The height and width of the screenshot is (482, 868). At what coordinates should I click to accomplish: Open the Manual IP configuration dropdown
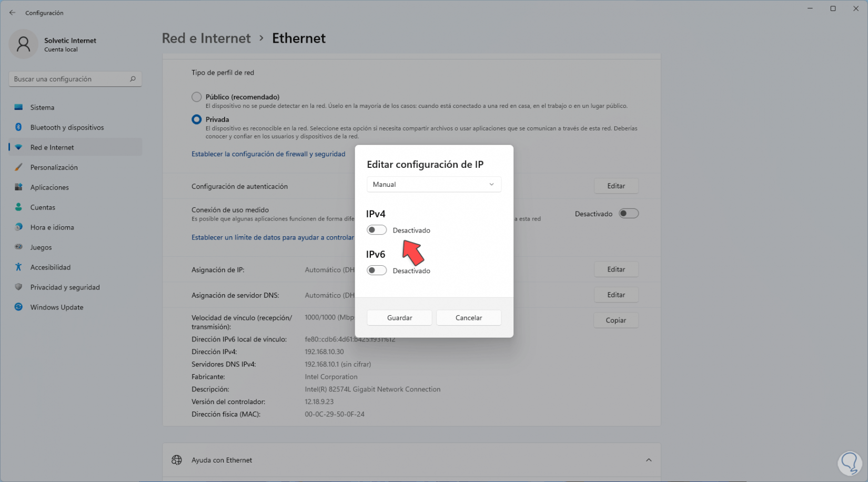(433, 185)
